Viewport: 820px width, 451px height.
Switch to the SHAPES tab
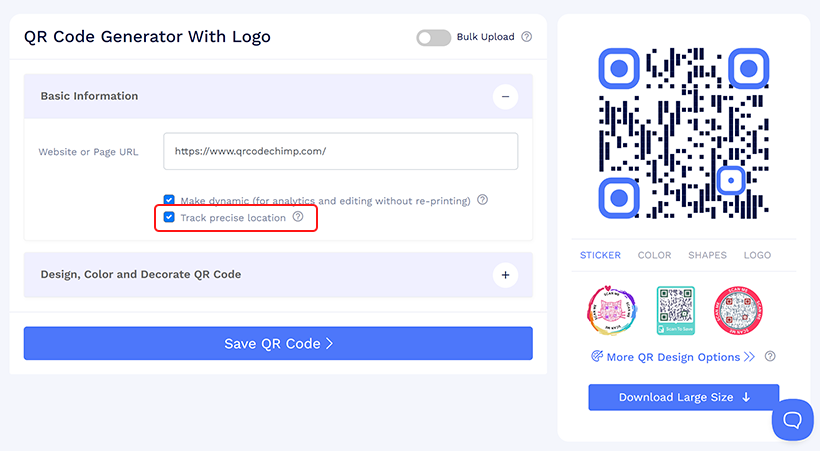tap(707, 255)
